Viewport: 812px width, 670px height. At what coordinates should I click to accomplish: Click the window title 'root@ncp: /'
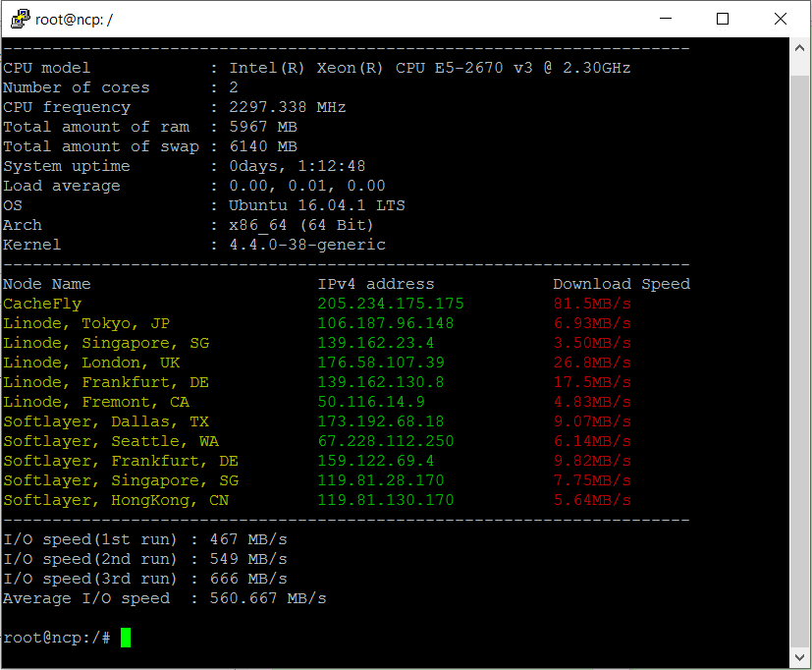tap(74, 20)
